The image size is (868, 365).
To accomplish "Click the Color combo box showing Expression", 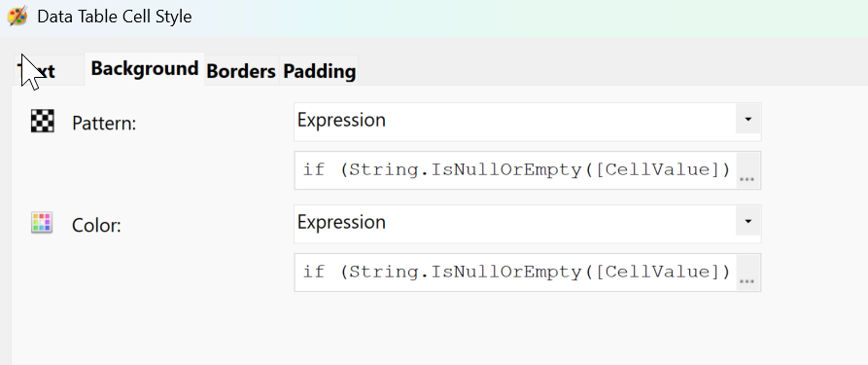I will point(528,224).
